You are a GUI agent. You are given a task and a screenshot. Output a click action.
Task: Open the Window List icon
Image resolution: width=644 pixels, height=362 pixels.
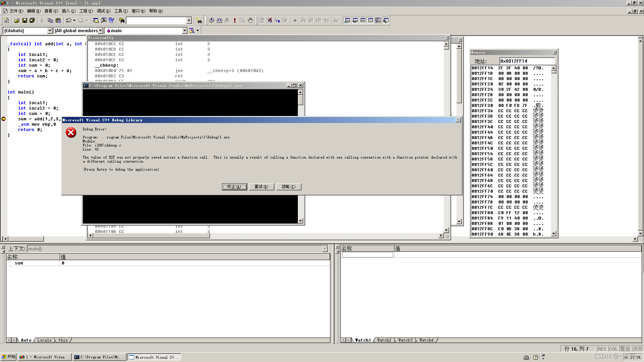pos(111,21)
